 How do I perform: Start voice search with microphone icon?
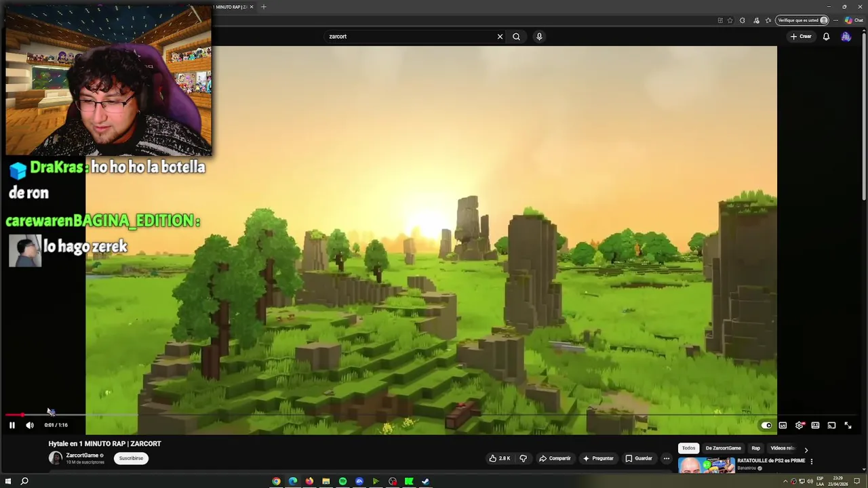[x=539, y=37]
